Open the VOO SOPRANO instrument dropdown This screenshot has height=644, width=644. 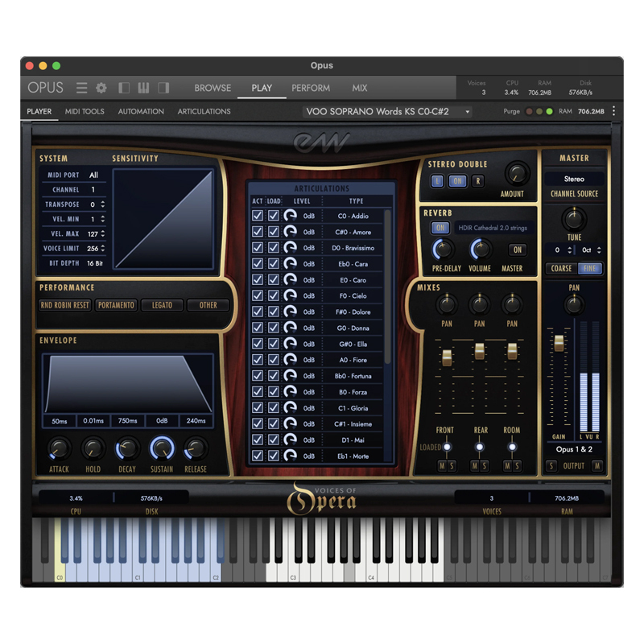[x=387, y=112]
